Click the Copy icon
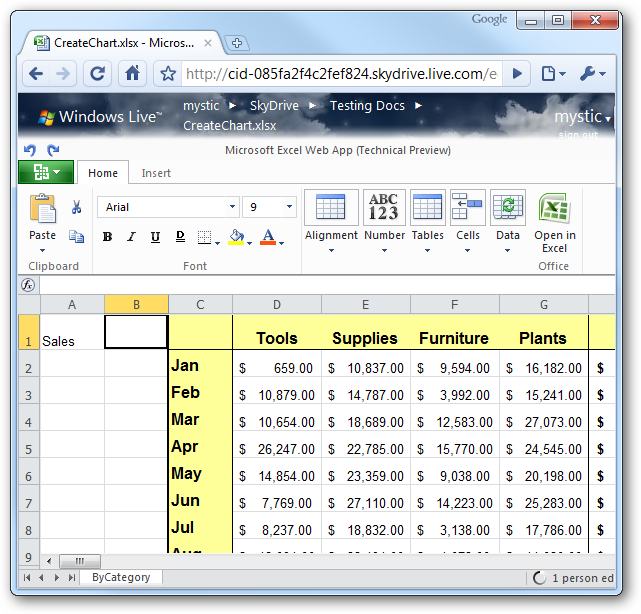Image resolution: width=641 pixels, height=614 pixels. pos(76,237)
